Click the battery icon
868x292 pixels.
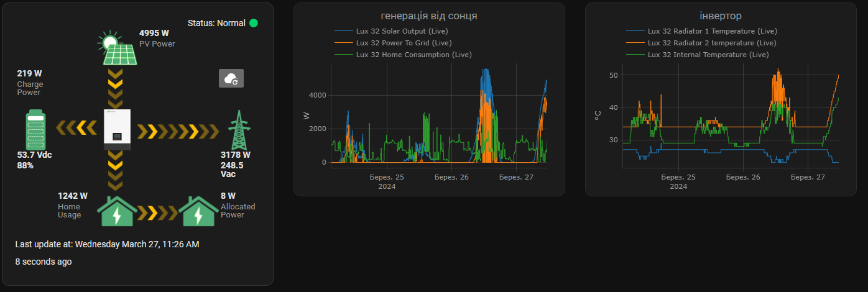[36, 129]
